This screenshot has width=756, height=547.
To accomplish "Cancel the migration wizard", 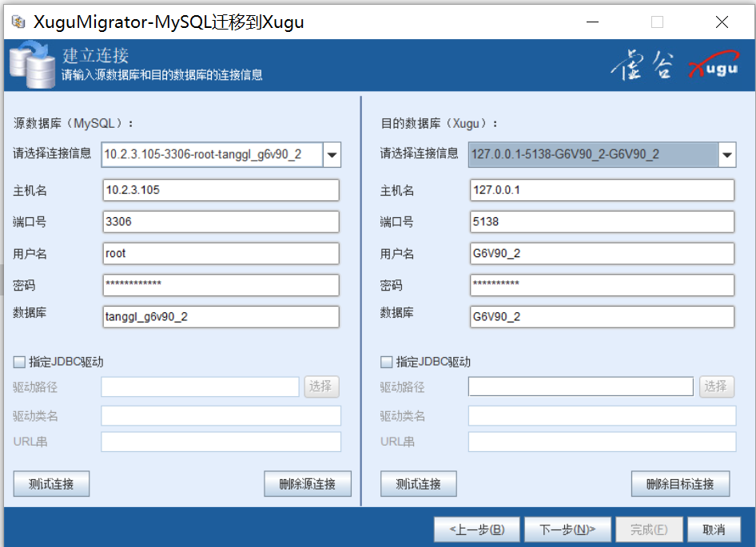I will point(713,529).
